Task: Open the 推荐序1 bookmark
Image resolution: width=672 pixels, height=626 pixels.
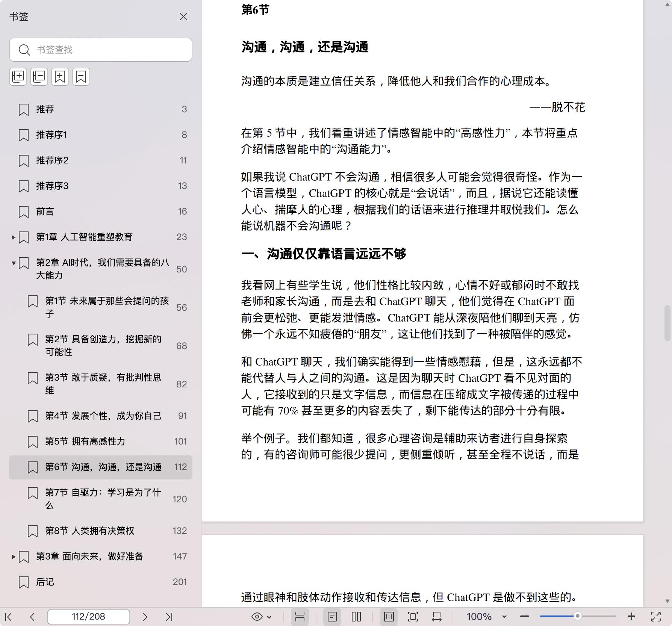Action: pyautogui.click(x=101, y=135)
